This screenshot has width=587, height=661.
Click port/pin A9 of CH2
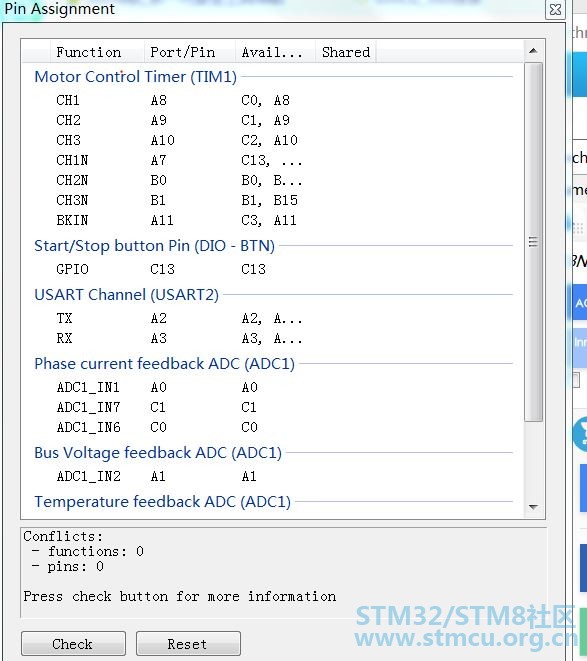coord(159,120)
